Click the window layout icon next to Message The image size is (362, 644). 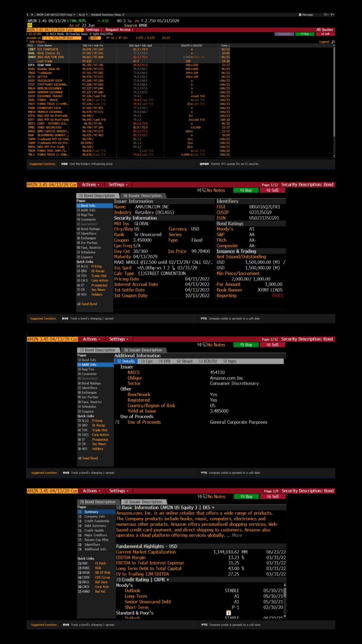pyautogui.click(x=325, y=15)
